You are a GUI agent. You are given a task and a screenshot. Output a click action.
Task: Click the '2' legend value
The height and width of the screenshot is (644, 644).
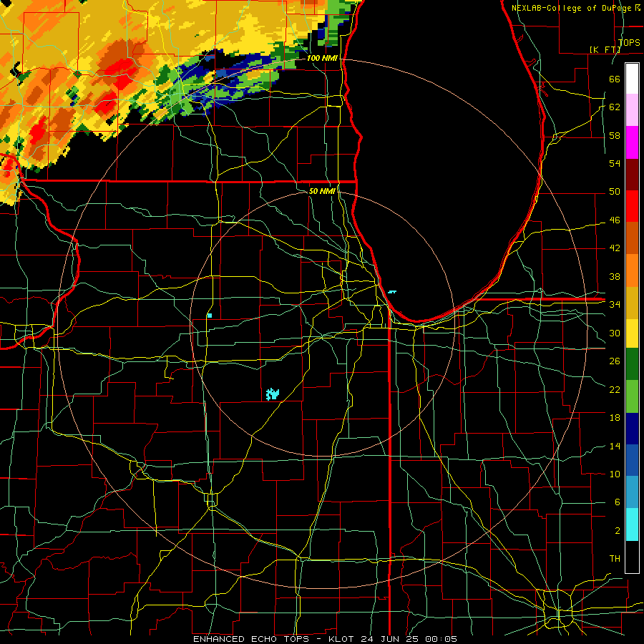[617, 531]
